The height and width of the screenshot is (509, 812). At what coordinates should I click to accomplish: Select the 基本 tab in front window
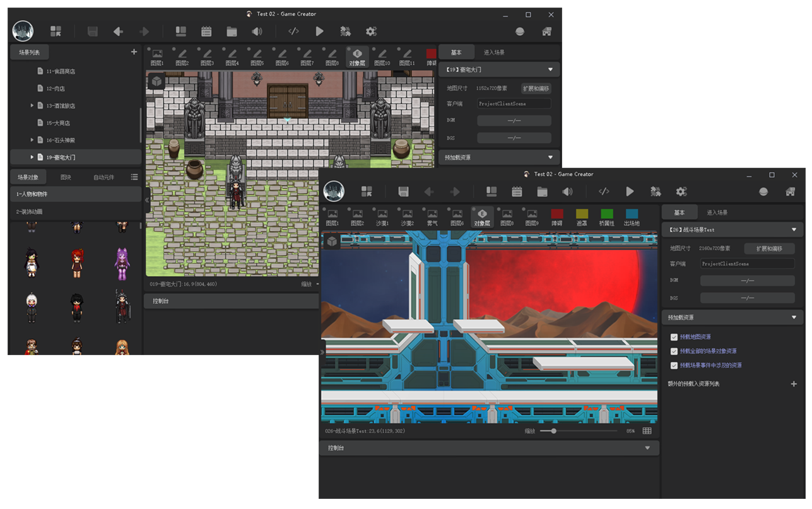tap(678, 213)
